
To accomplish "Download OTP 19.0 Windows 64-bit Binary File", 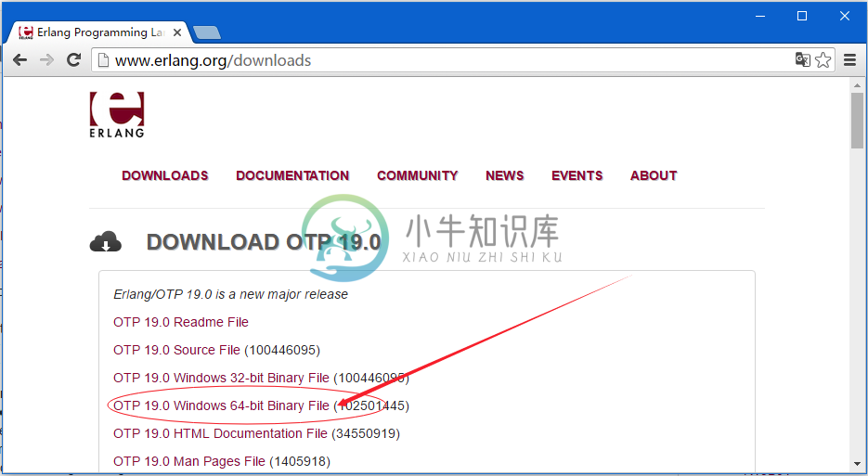I will (222, 405).
